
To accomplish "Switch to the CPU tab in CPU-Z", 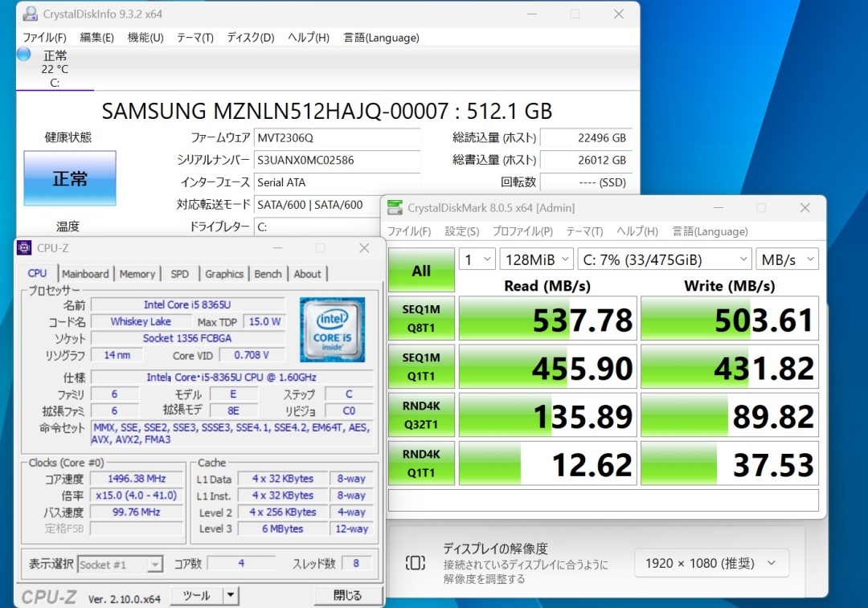I will point(37,273).
